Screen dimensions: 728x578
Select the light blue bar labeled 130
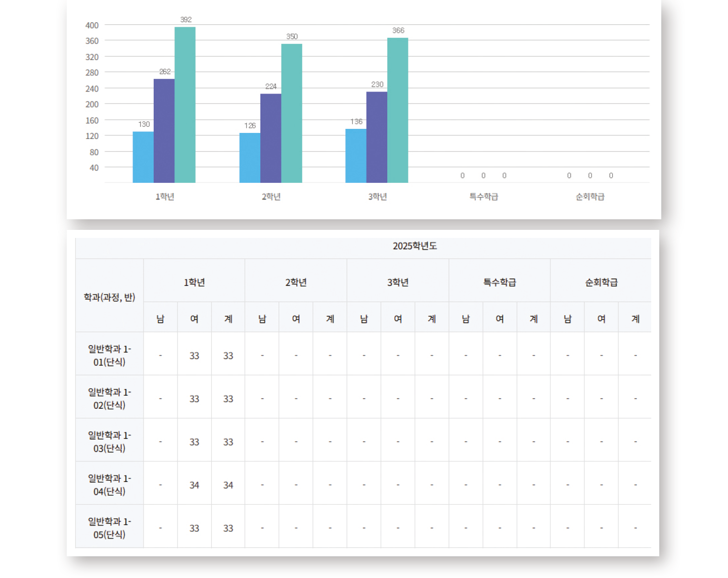pos(143,157)
